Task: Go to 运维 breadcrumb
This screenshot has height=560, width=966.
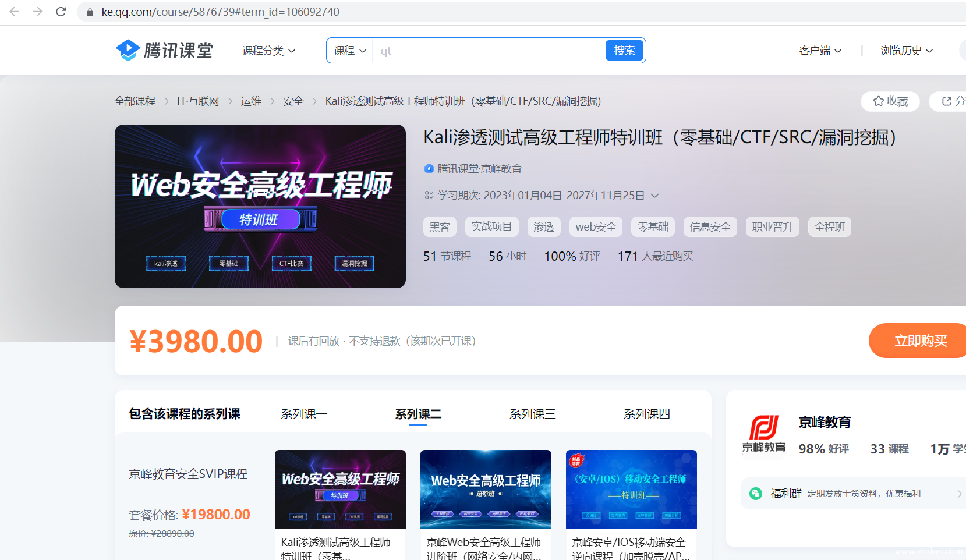Action: point(251,101)
